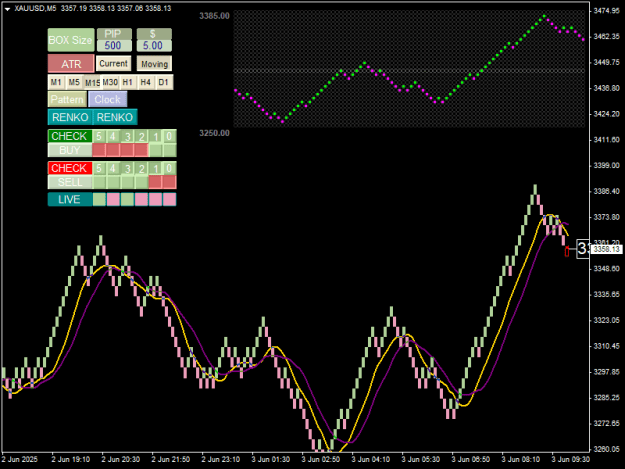Click the red CHECK button above SELL
This screenshot has height=469, width=625.
70,168
